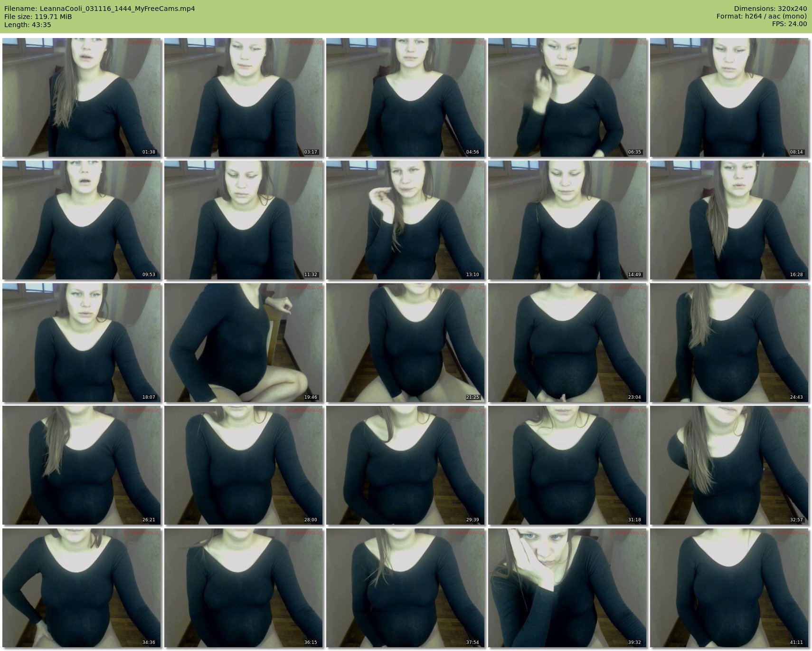Select the frame timestamped 13:10
The image size is (812, 651).
[x=406, y=220]
